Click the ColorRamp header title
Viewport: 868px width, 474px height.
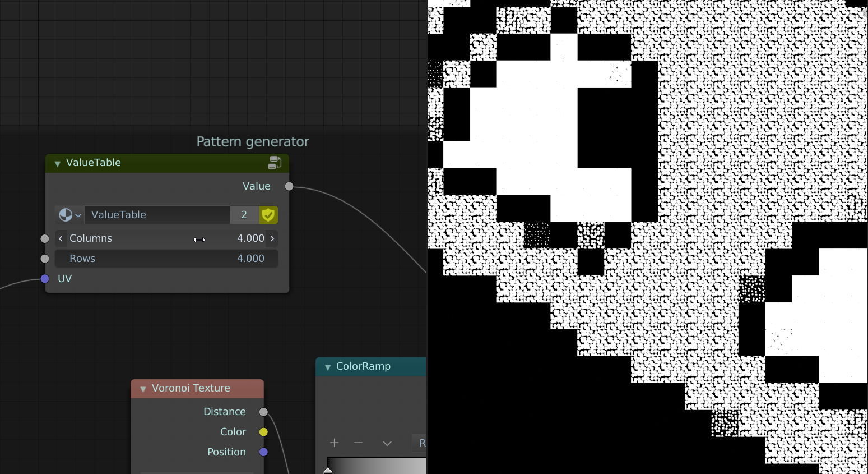[x=363, y=366]
